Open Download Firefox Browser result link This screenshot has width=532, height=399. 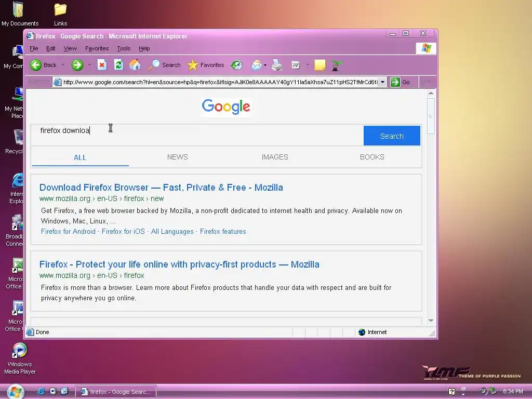coord(161,187)
